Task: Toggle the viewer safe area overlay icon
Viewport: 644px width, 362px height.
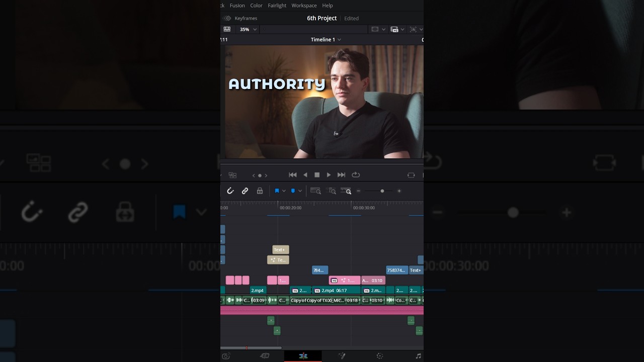Action: tap(375, 29)
